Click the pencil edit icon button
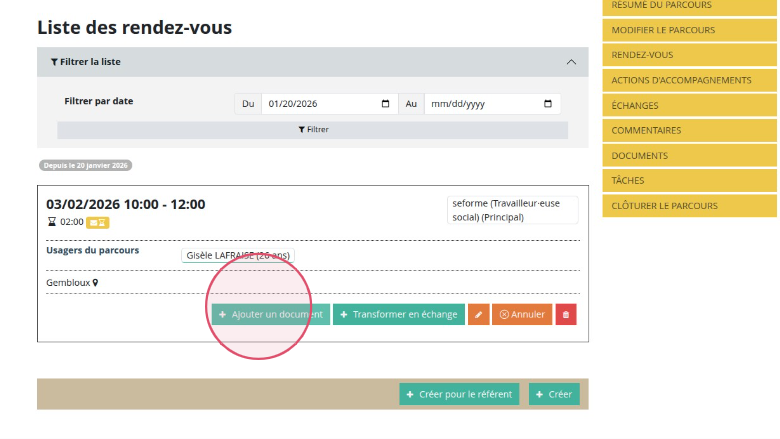 479,315
